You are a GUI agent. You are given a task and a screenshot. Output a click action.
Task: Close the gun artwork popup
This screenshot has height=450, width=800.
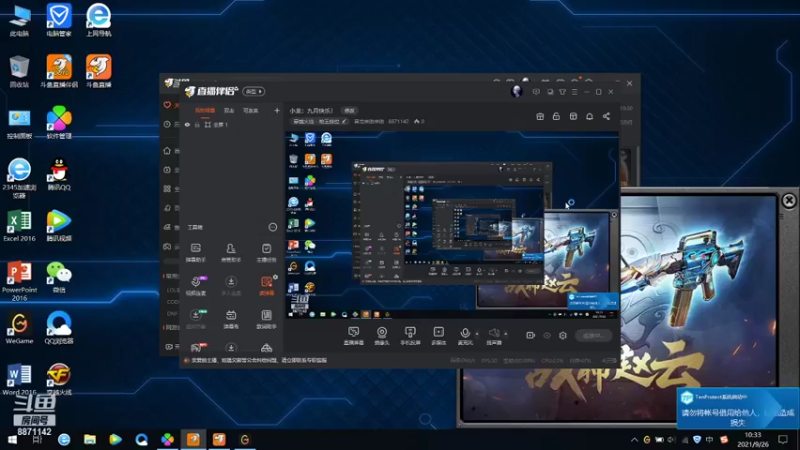tap(788, 201)
